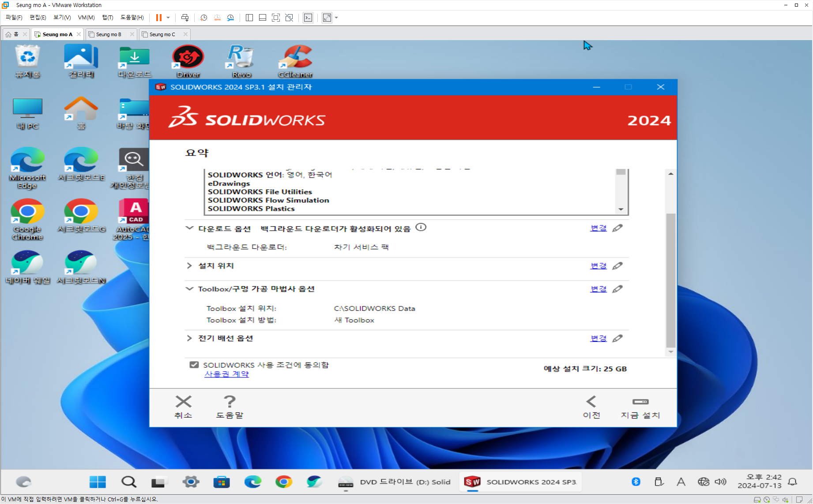813x504 pixels.
Task: Open the 사용권 계약 license agreement link
Action: (226, 374)
